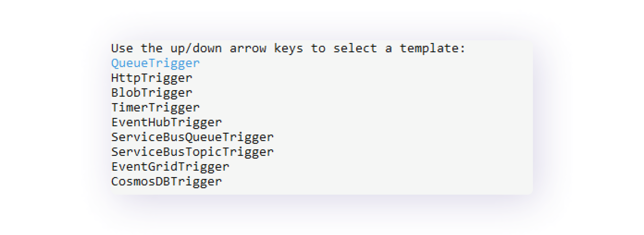Image resolution: width=644 pixels, height=235 pixels.
Task: Click the word "select" in the prompt
Action: click(355, 48)
